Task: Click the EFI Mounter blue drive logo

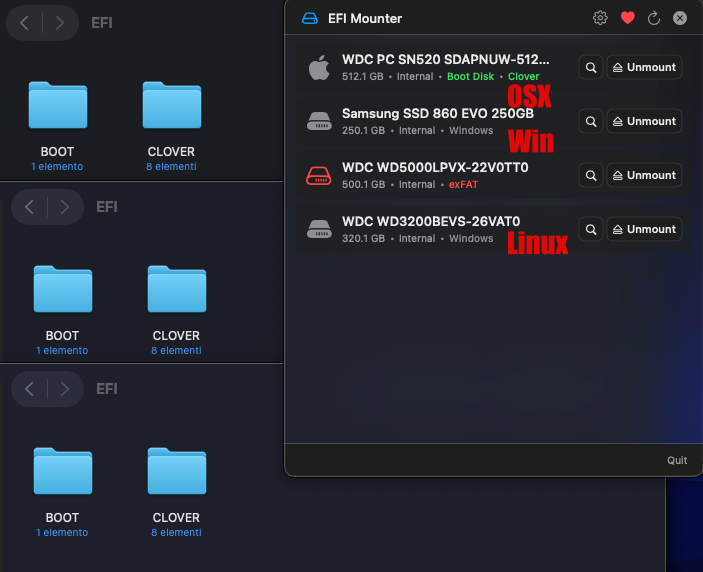Action: pyautogui.click(x=310, y=18)
